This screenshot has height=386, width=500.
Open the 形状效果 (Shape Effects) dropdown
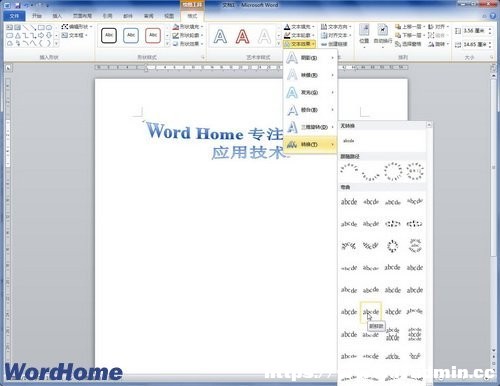coord(188,44)
